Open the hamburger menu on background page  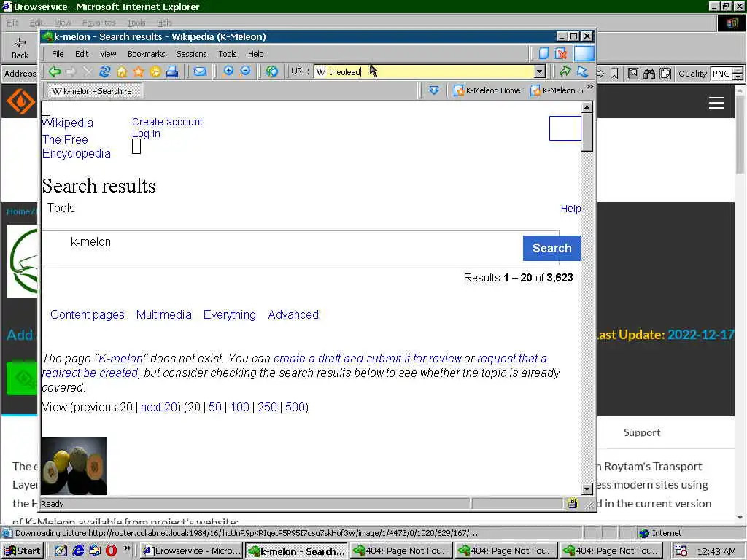[716, 102]
